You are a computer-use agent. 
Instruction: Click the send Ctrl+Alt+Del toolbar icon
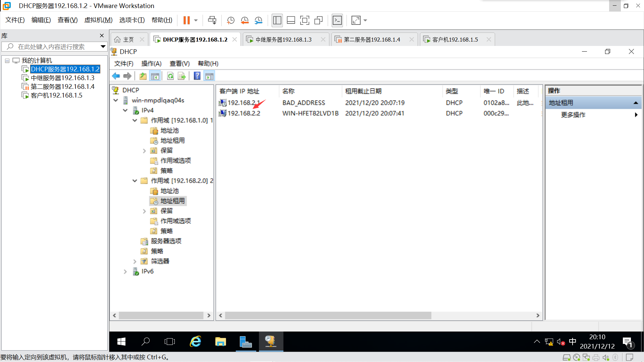click(212, 20)
